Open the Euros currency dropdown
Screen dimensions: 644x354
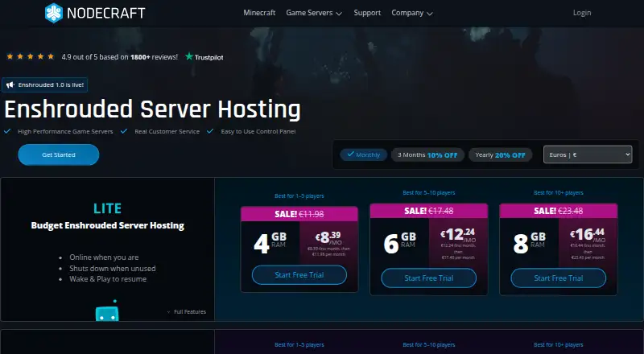pos(588,154)
